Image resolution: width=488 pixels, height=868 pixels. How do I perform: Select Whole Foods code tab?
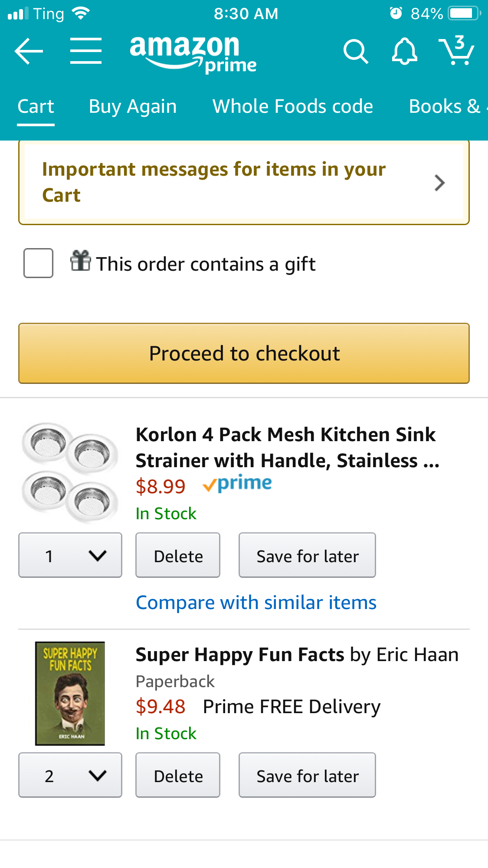(x=293, y=107)
